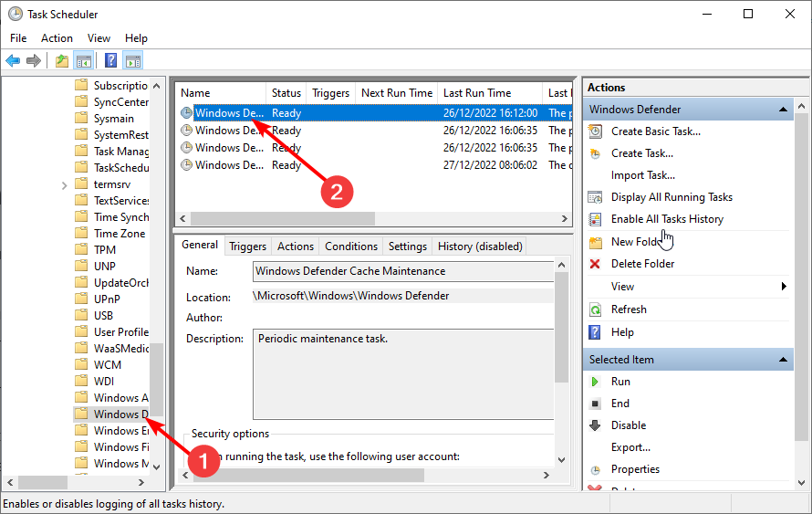Viewport: 812px width, 514px height.
Task: Switch to the Conditions tab
Action: point(351,247)
